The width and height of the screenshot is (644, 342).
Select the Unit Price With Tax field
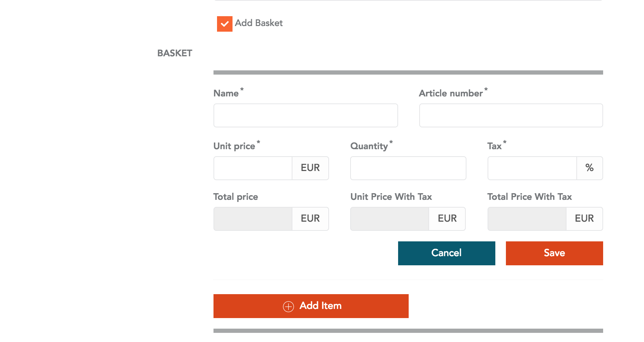390,219
